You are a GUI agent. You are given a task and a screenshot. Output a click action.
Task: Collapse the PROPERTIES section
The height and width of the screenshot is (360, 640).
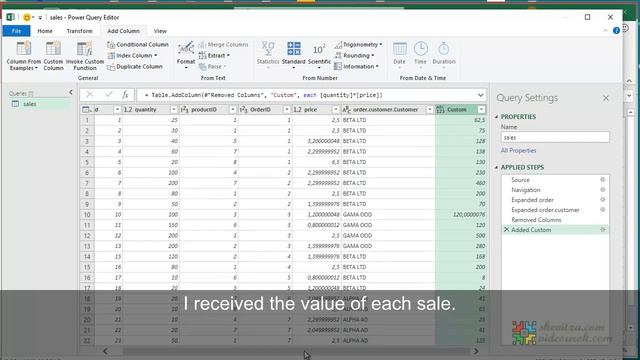(x=497, y=117)
